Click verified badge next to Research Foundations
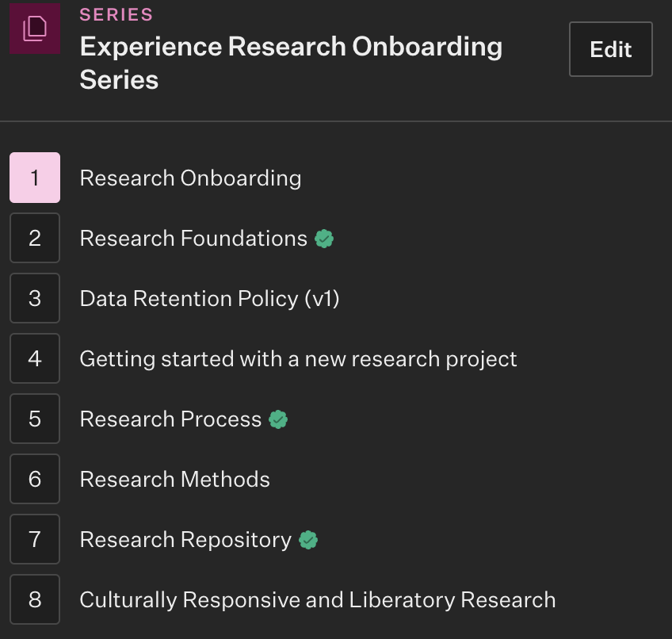This screenshot has width=672, height=639. click(324, 239)
